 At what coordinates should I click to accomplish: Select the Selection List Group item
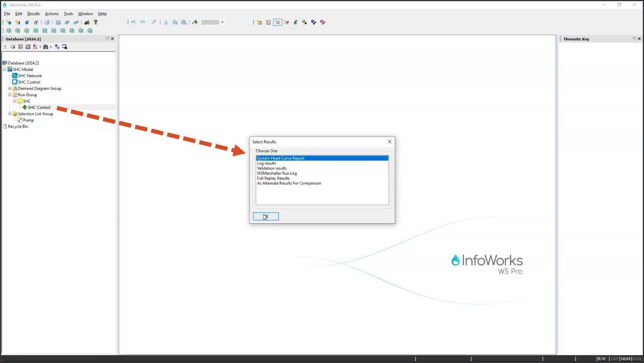click(x=35, y=114)
